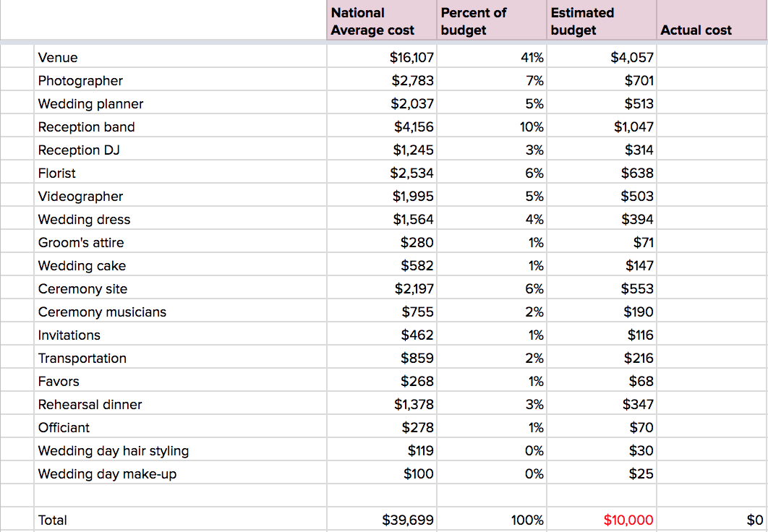Select the $638 Florist estimated budget cell
This screenshot has height=532, width=768.
[x=602, y=173]
